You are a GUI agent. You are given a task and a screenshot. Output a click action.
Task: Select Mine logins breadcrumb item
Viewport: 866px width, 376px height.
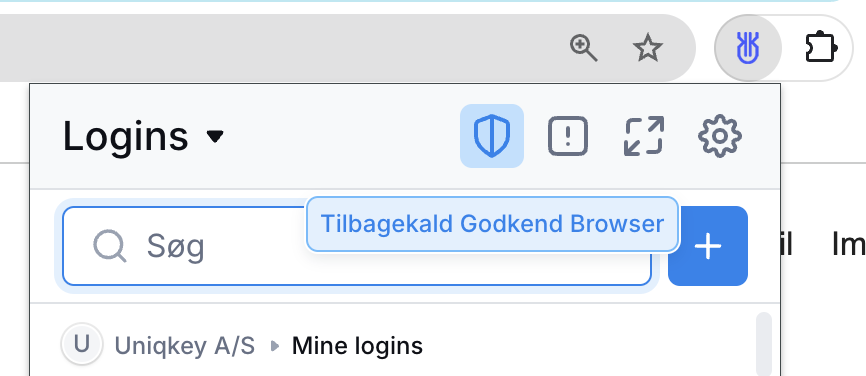(x=357, y=346)
